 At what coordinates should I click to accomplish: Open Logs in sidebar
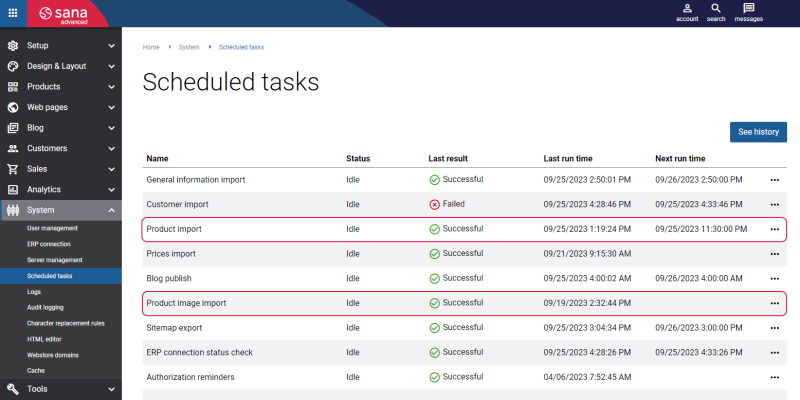[x=34, y=292]
